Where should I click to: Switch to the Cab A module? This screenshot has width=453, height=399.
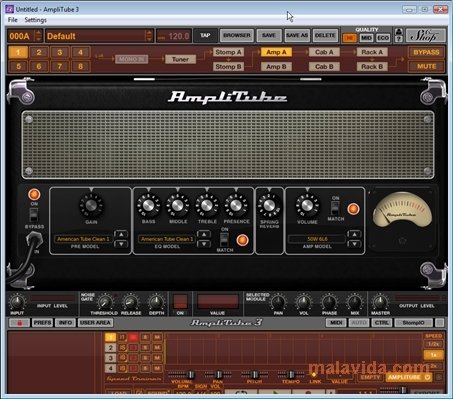tap(324, 52)
